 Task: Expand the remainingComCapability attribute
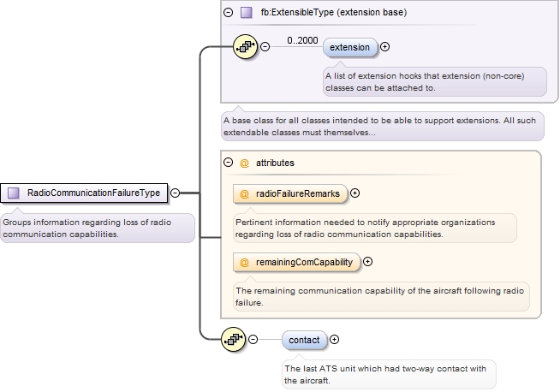pos(368,262)
